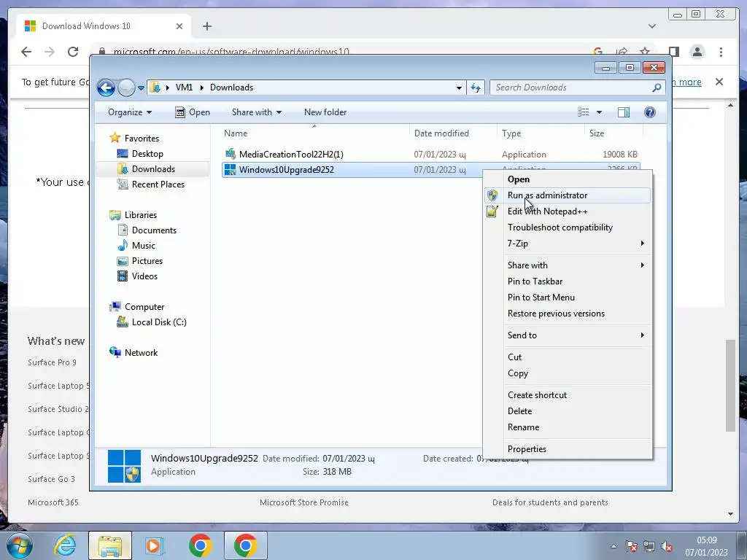Viewport: 747px width, 560px height.
Task: Click the arrow after VM1 breadcrumb
Action: point(201,87)
